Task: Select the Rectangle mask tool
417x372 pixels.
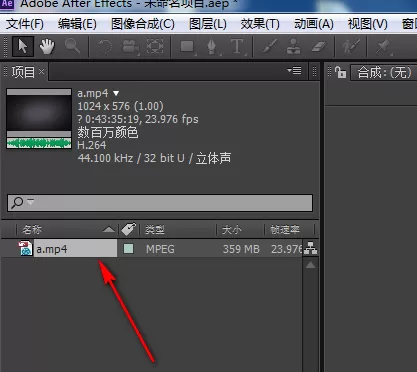Action: click(x=188, y=47)
